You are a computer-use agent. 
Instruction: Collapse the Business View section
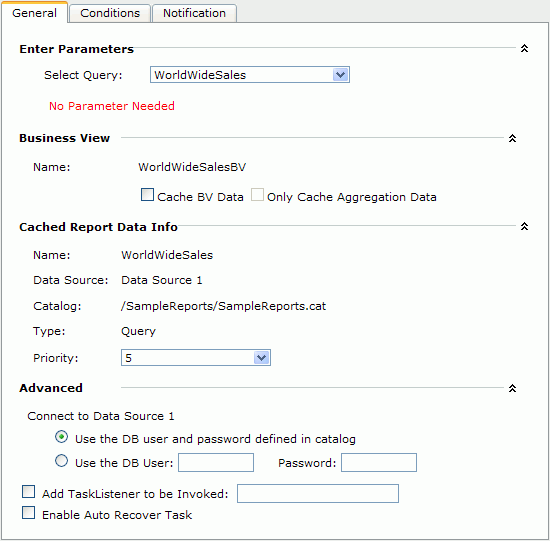[512, 138]
